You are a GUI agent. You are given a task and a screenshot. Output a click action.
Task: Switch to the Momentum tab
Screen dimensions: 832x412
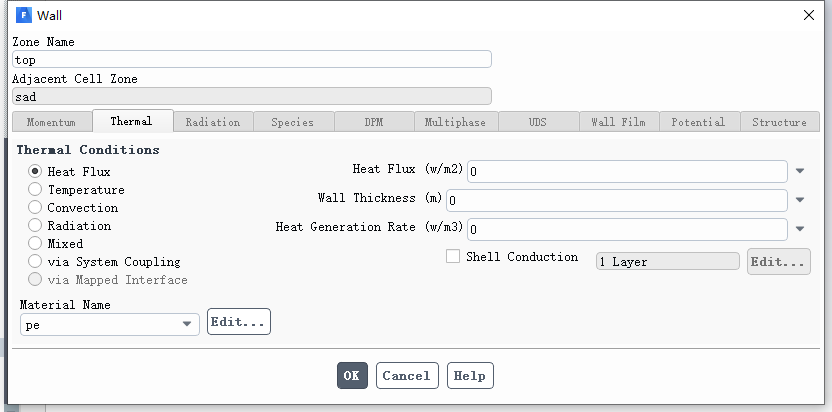coord(51,122)
